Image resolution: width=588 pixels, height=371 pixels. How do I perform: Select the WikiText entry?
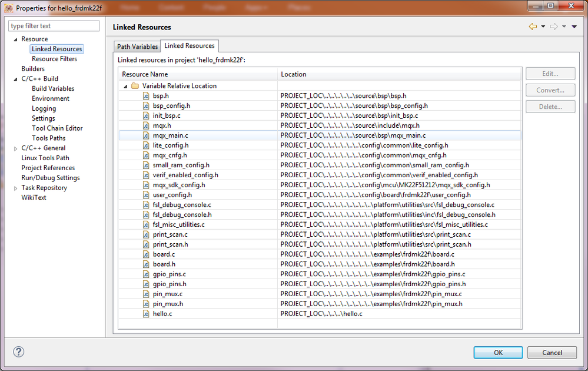pos(34,198)
